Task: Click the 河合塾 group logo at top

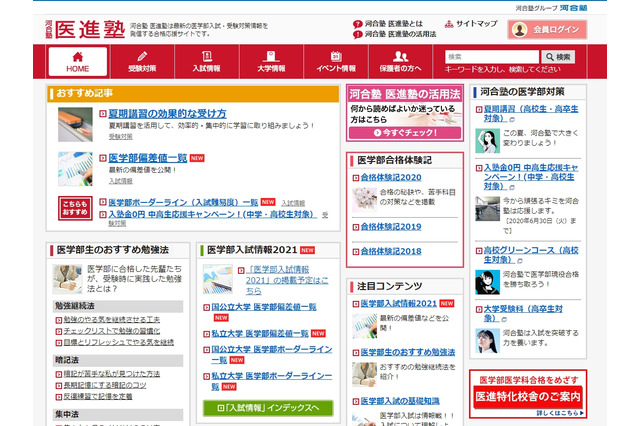Action: pyautogui.click(x=573, y=8)
